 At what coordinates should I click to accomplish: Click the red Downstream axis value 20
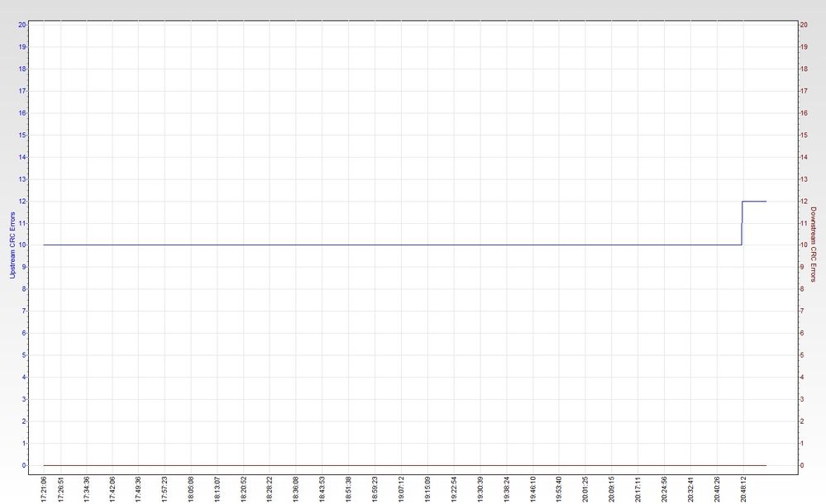pos(804,25)
